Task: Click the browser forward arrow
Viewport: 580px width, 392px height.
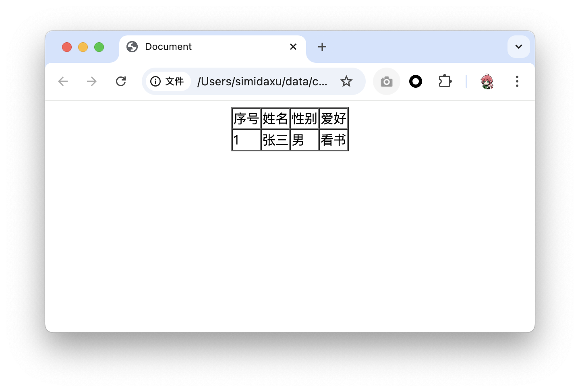Action: [x=92, y=81]
